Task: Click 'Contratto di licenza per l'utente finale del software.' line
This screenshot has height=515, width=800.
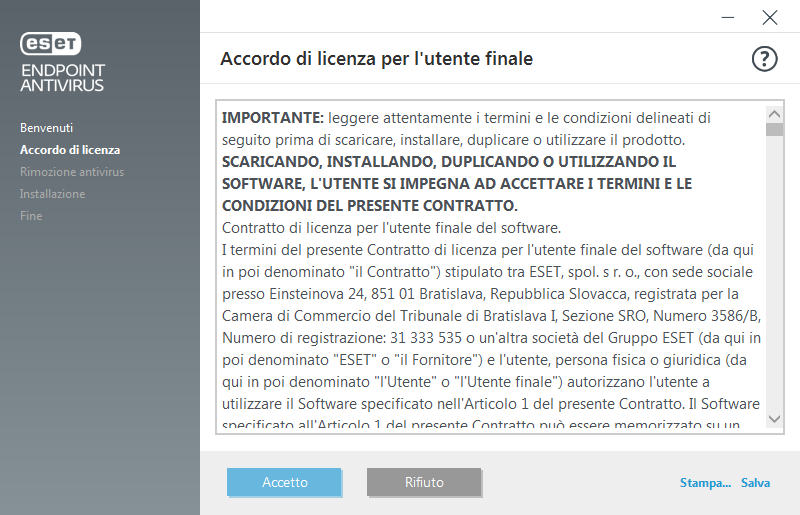Action: (391, 228)
